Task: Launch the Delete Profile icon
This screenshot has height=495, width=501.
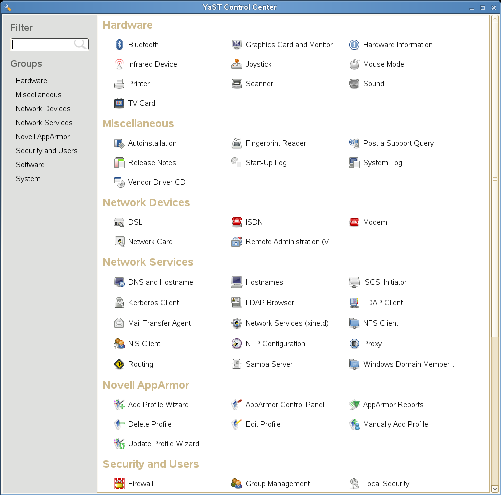Action: (x=119, y=424)
